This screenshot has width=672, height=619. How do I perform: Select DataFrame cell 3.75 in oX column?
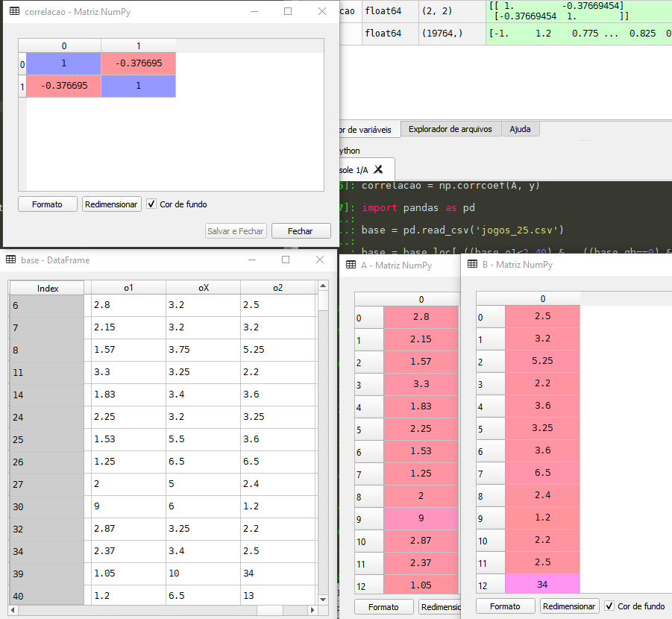(x=203, y=349)
